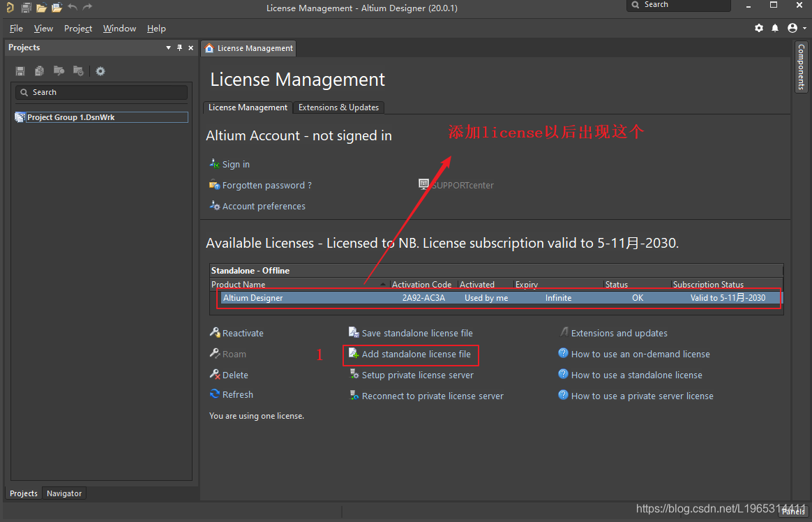
Task: Click the SUPPORTcenter monitor icon
Action: click(423, 184)
